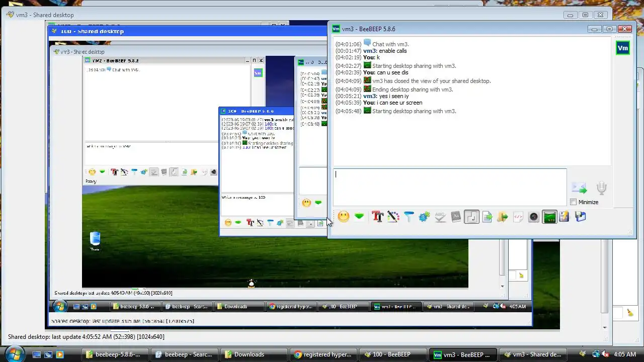Click 'vm3 has closed the view of your shared desktop.'
Screen dimensions: 644x362
tap(431, 81)
